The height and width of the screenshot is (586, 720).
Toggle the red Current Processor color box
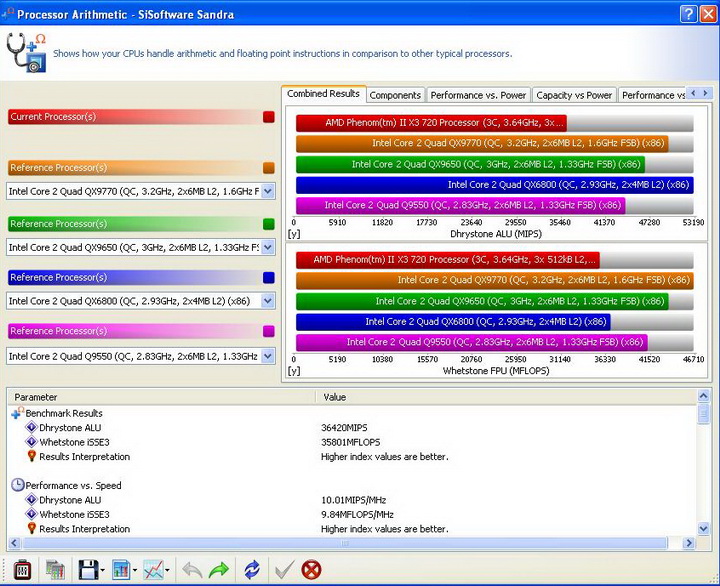269,117
